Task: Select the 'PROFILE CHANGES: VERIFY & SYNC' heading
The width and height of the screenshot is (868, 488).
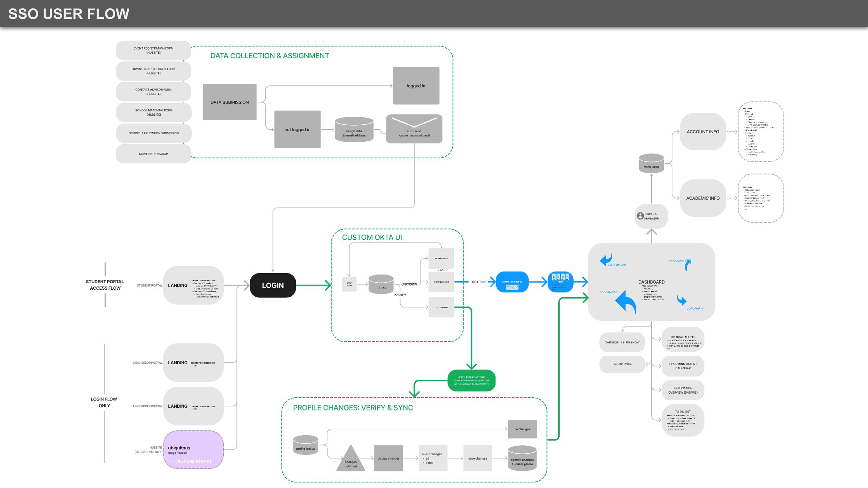Action: click(353, 407)
